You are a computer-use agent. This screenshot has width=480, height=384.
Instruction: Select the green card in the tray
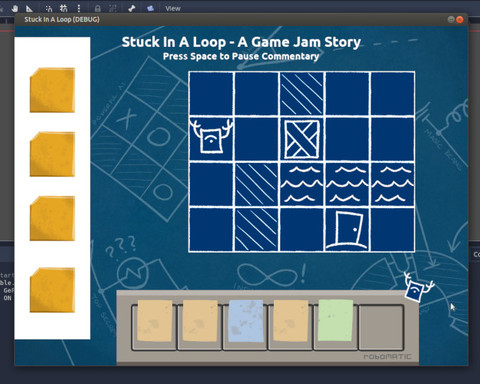[336, 320]
